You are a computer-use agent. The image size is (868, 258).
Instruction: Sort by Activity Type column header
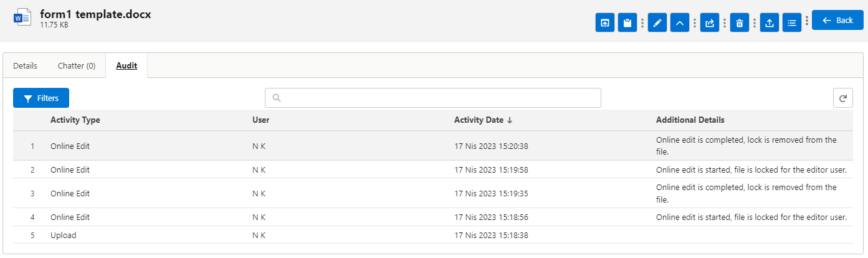click(x=75, y=120)
